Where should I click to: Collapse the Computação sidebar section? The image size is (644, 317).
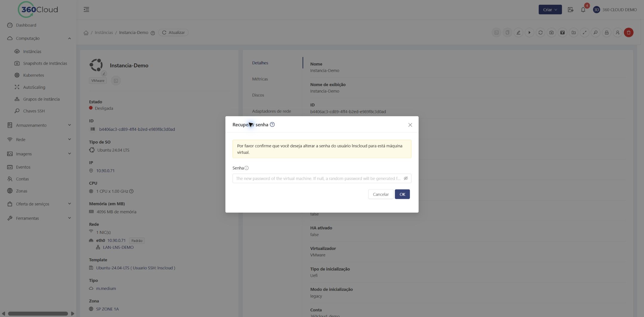coord(39,38)
